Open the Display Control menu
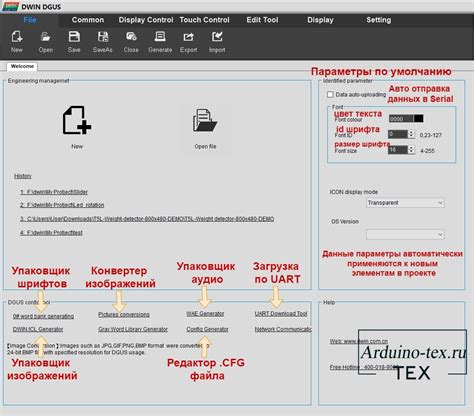Image resolution: width=474 pixels, height=416 pixels. pos(146,20)
